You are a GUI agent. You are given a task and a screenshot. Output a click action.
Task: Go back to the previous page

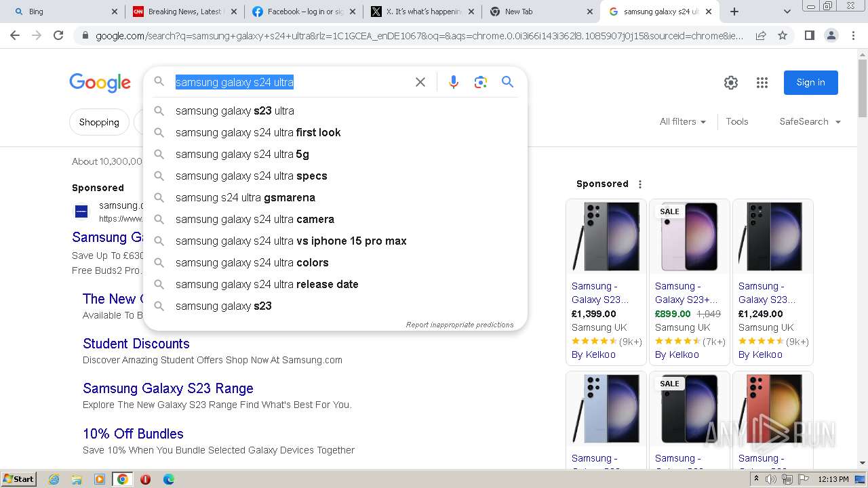coord(15,35)
